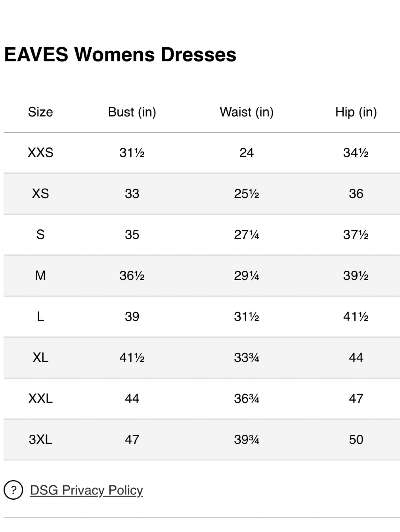Click the Waist (in) column header
The height and width of the screenshot is (532, 400).
(x=246, y=112)
